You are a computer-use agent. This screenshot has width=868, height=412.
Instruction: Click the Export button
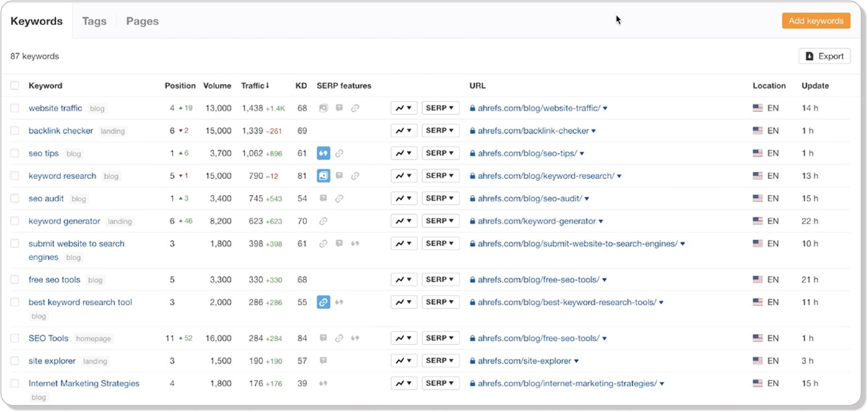[x=824, y=56]
